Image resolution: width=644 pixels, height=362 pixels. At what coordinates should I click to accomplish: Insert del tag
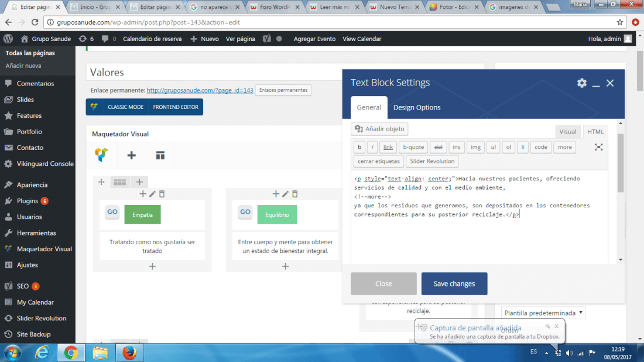(x=439, y=147)
